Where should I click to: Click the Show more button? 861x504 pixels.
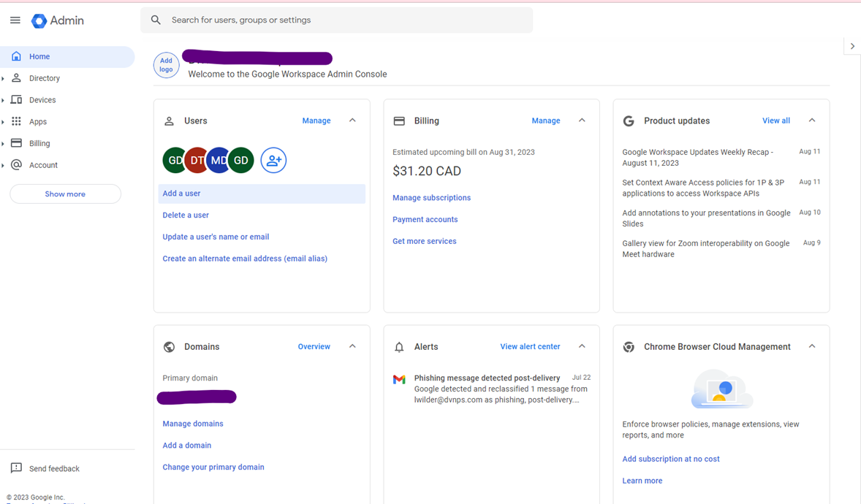pyautogui.click(x=65, y=194)
